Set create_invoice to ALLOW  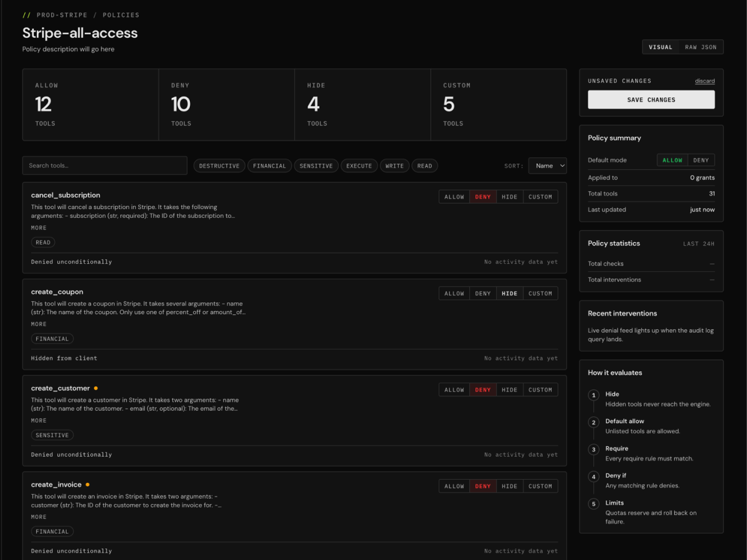454,485
